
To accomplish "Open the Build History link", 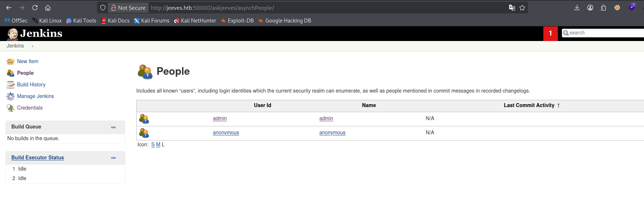I will [x=31, y=85].
